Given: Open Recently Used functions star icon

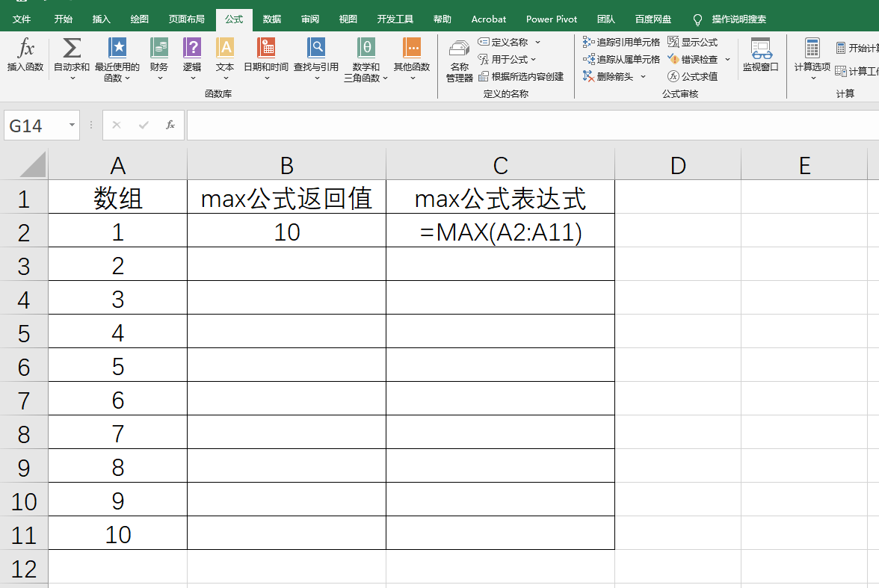Looking at the screenshot, I should [x=117, y=49].
